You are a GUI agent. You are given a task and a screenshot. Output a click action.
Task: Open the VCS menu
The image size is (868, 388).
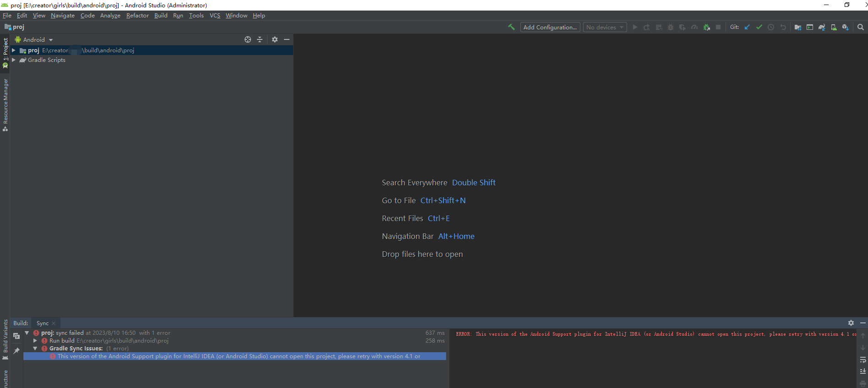pos(215,16)
